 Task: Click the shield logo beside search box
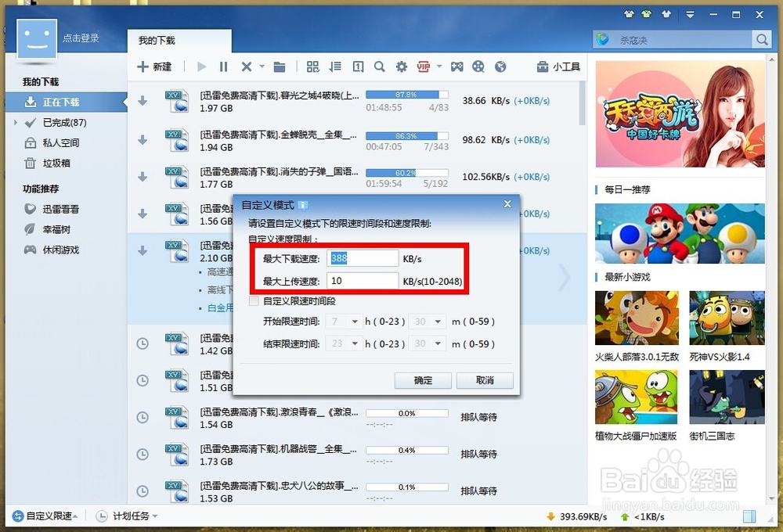click(x=603, y=39)
